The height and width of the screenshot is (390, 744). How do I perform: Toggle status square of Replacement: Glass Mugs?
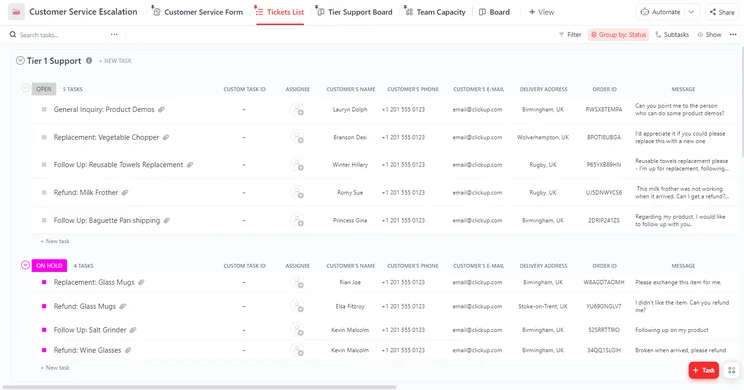[x=44, y=282]
